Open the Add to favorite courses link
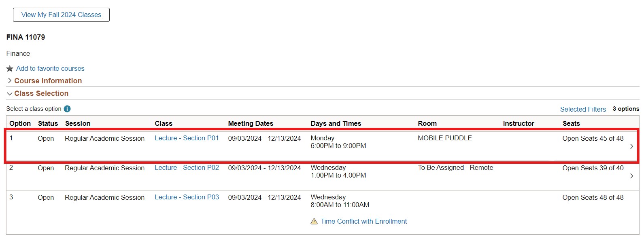The width and height of the screenshot is (644, 239). (50, 69)
